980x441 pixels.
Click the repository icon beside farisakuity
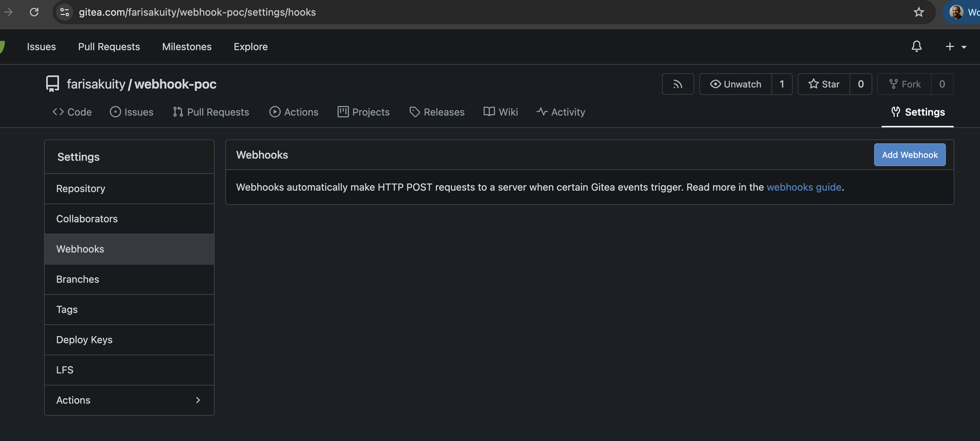53,84
